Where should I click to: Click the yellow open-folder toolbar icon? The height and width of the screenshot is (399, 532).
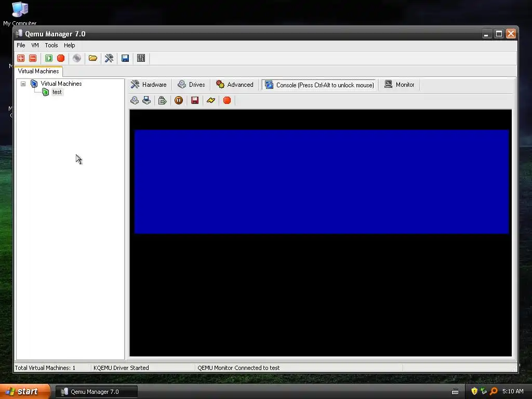pyautogui.click(x=92, y=58)
